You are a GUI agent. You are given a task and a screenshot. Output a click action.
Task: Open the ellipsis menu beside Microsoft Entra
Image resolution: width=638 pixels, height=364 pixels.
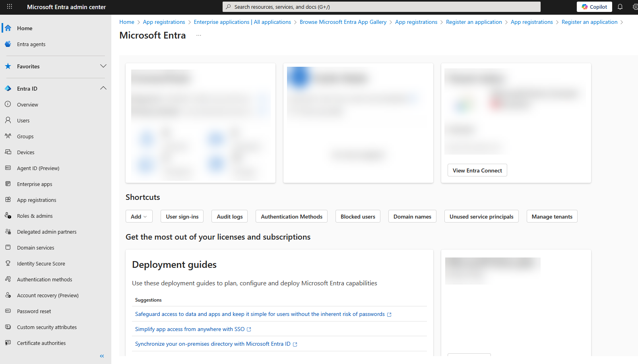click(x=199, y=35)
